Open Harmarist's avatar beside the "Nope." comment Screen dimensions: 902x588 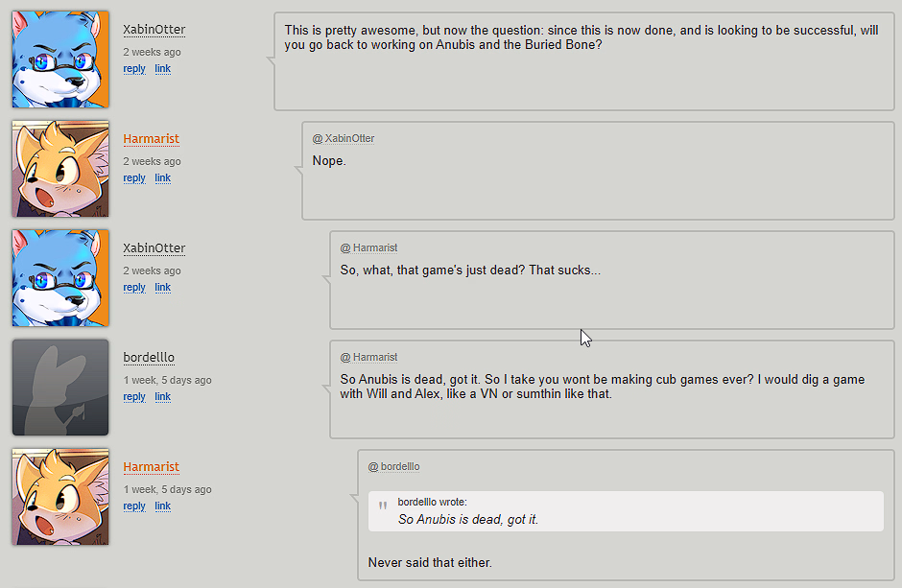(x=60, y=169)
